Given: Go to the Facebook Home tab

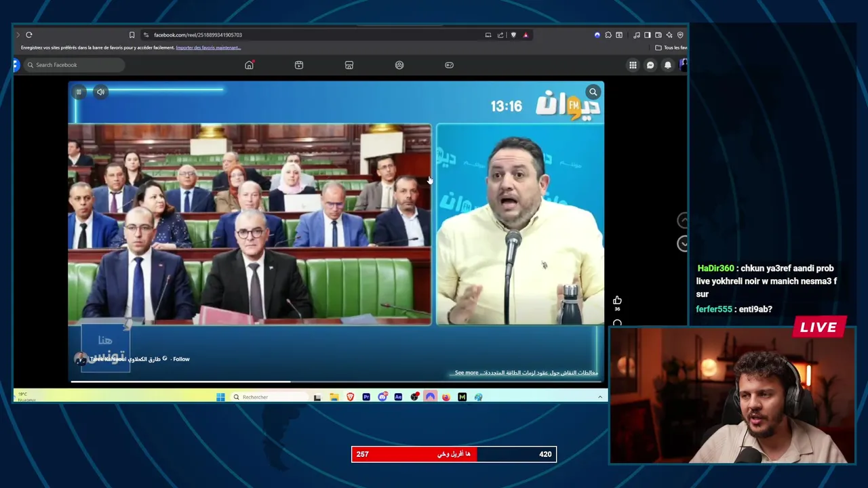Looking at the screenshot, I should 249,65.
